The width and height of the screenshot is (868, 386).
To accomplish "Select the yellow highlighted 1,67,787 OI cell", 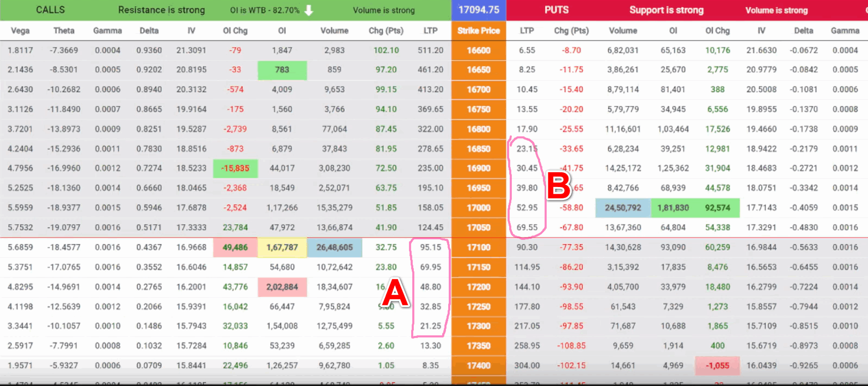I will tap(282, 248).
